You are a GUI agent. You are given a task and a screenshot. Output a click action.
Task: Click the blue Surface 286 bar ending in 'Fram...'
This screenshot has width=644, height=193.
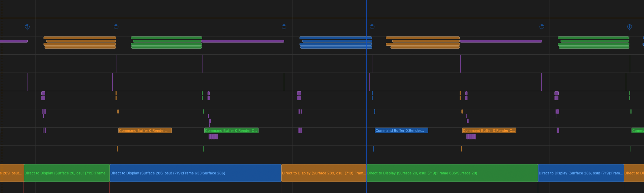581,173
